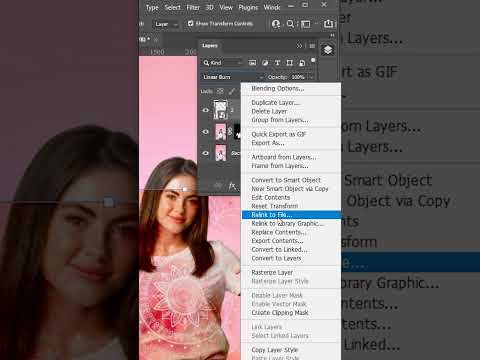Open the 3D menu
Viewport: 480px width, 360px height.
pyautogui.click(x=209, y=8)
